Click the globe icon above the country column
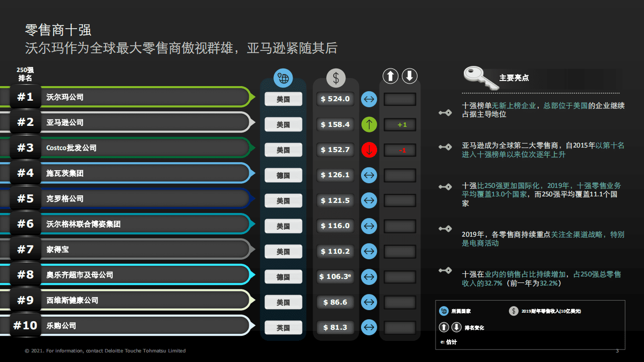The height and width of the screenshot is (362, 644). tap(283, 78)
